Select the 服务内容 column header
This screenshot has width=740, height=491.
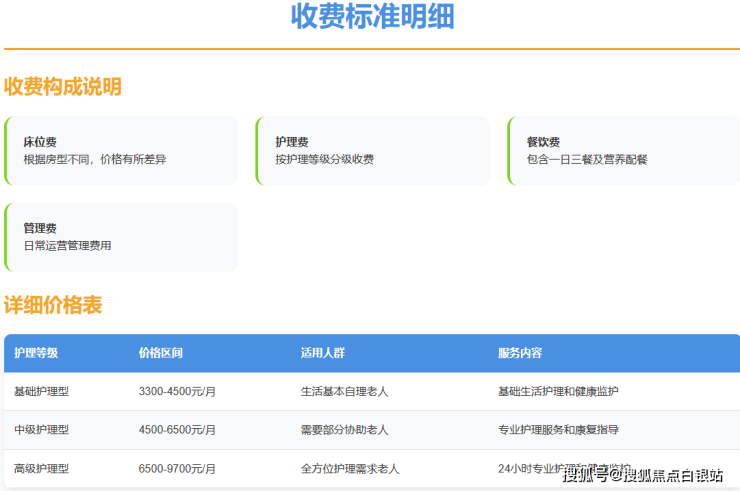coord(520,353)
